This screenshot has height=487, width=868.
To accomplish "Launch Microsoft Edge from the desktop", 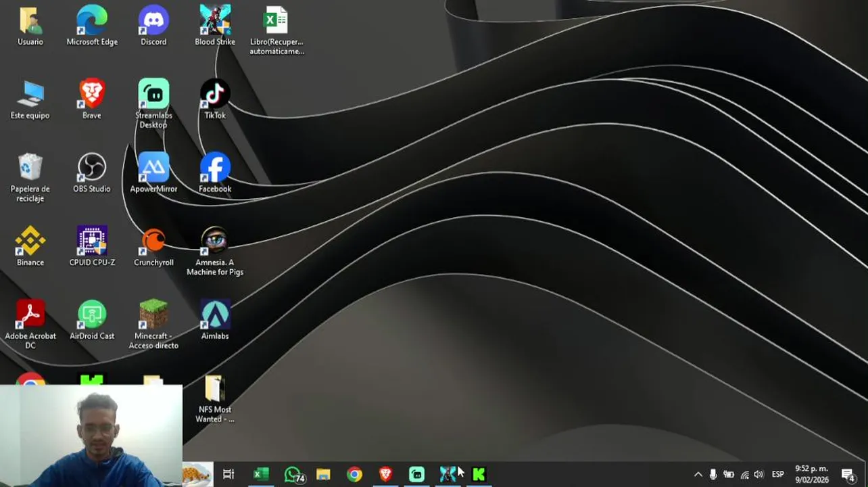I will [x=92, y=26].
